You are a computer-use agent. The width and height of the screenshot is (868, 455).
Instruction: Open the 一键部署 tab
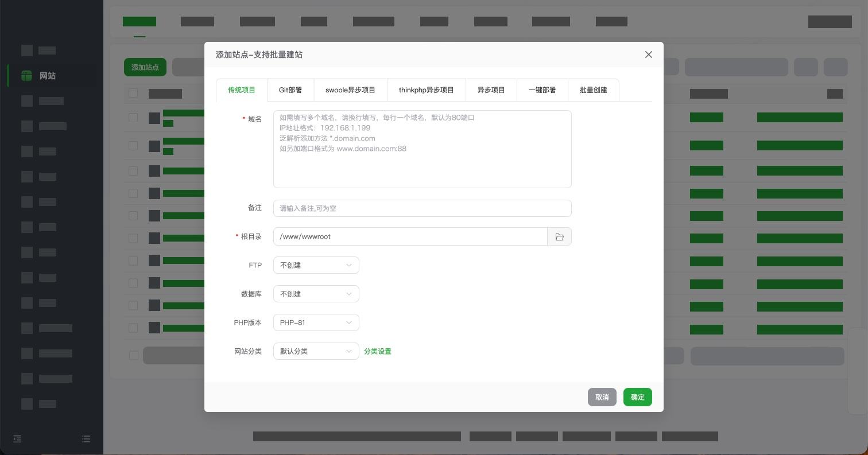point(542,90)
